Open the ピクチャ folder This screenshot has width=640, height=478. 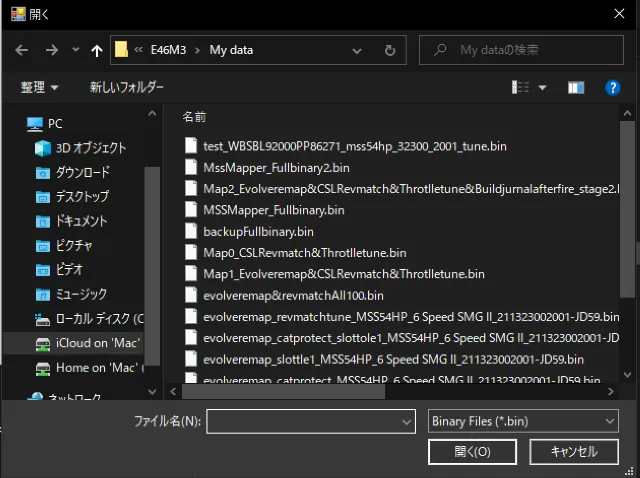coord(64,245)
